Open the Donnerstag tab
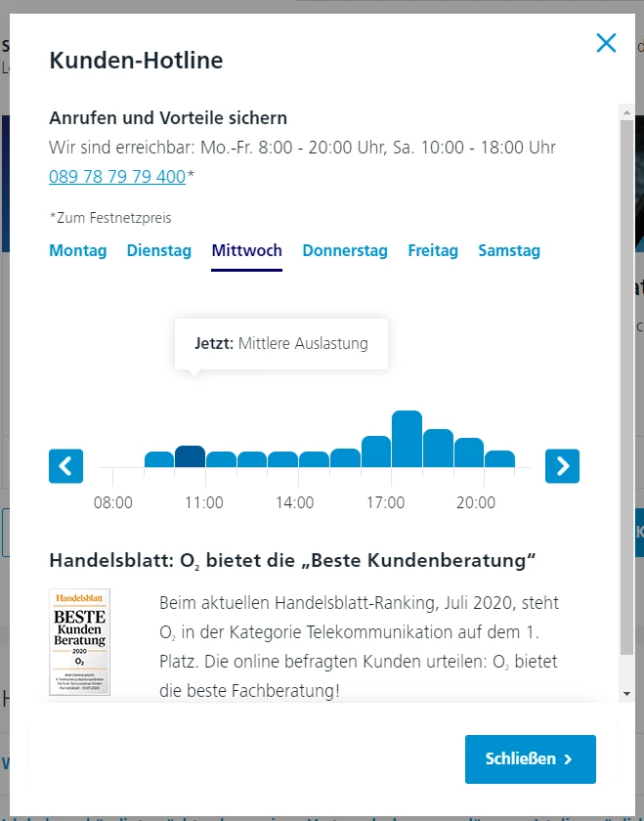644x821 pixels. (x=345, y=251)
